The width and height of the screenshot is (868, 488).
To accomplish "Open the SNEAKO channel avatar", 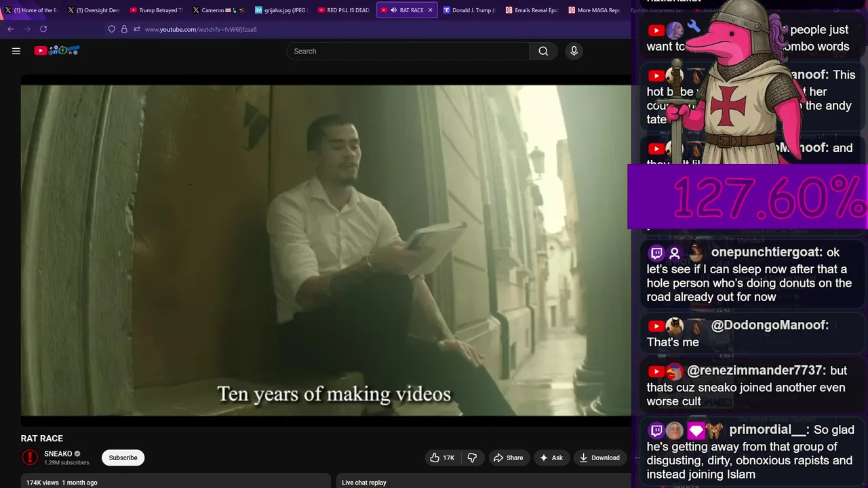I will [x=30, y=457].
